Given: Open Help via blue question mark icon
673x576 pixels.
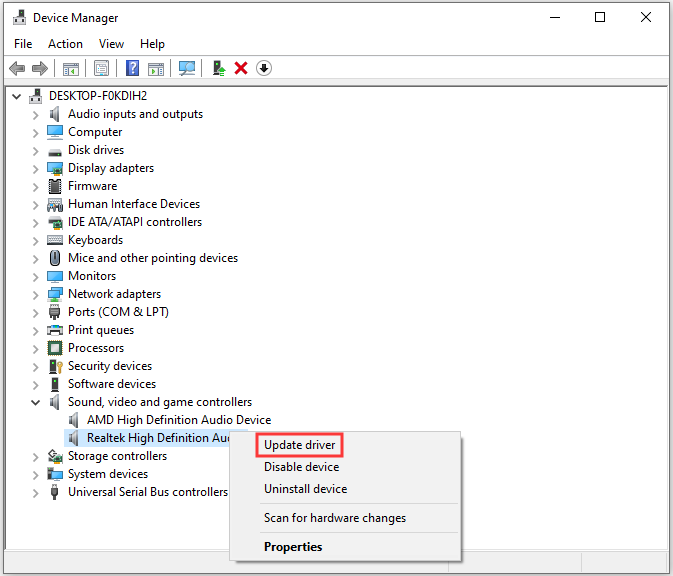Looking at the screenshot, I should point(132,68).
